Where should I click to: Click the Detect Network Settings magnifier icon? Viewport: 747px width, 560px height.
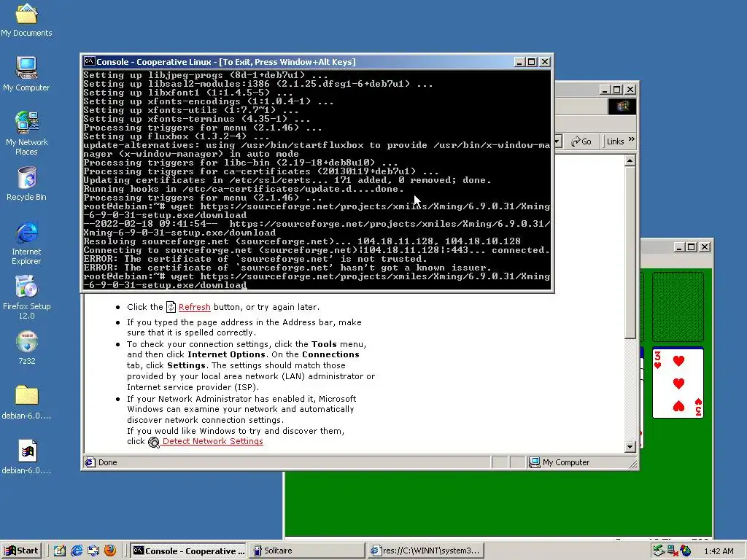point(154,443)
